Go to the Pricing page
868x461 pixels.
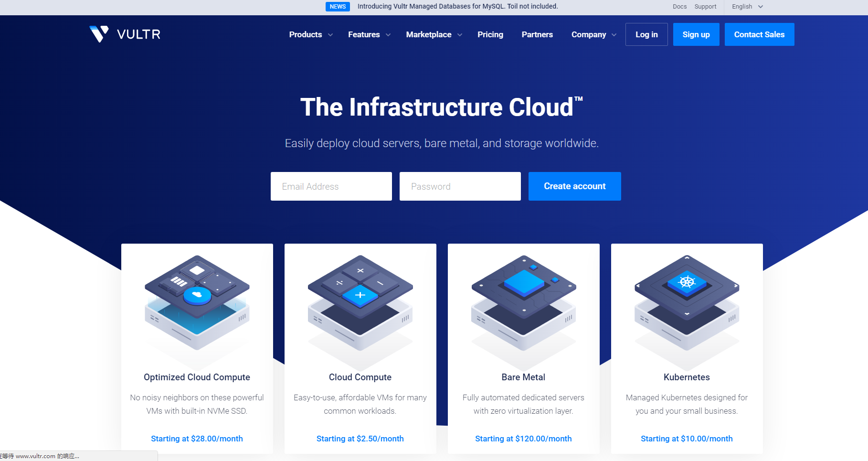[x=490, y=34]
